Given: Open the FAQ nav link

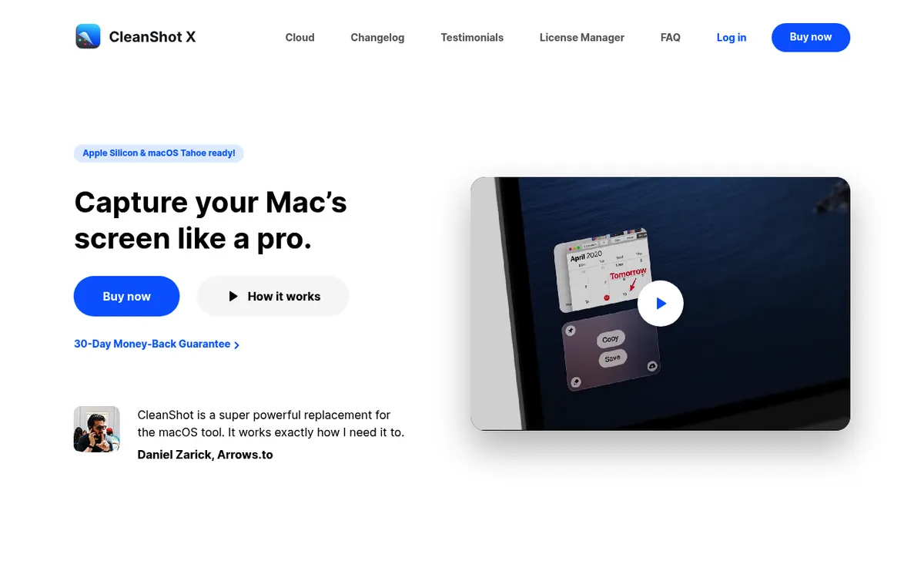Looking at the screenshot, I should tap(671, 37).
